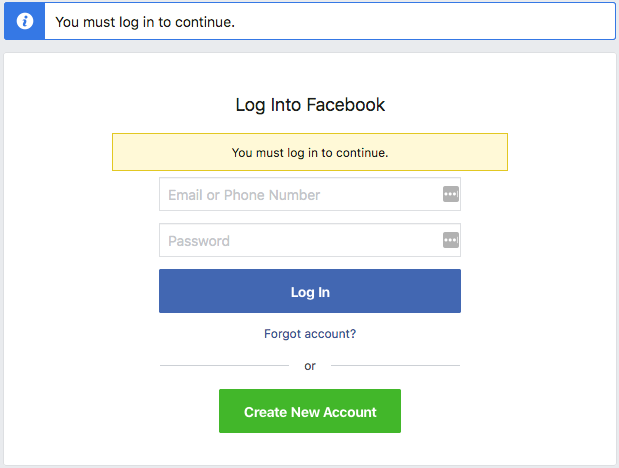
Task: Click the gray strip between banner and card
Action: [x=310, y=46]
